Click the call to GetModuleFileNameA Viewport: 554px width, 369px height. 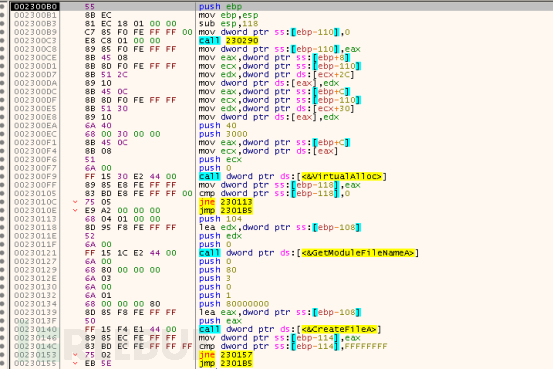[x=309, y=252]
